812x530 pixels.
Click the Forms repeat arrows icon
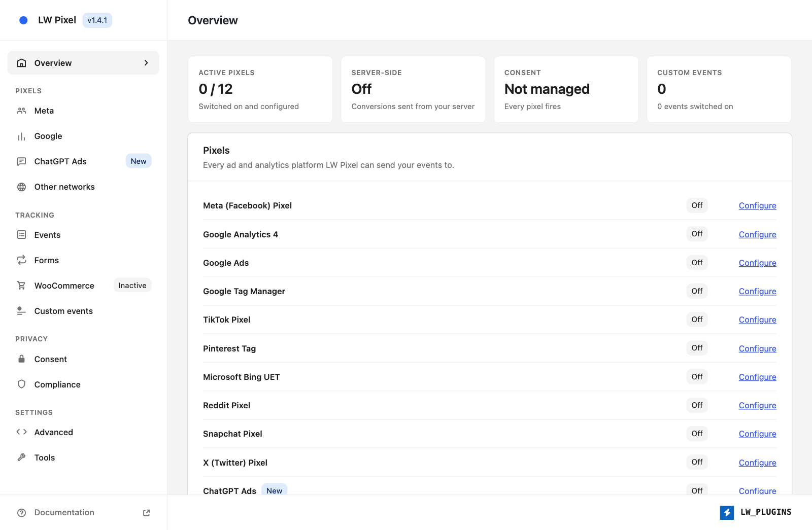coord(21,260)
